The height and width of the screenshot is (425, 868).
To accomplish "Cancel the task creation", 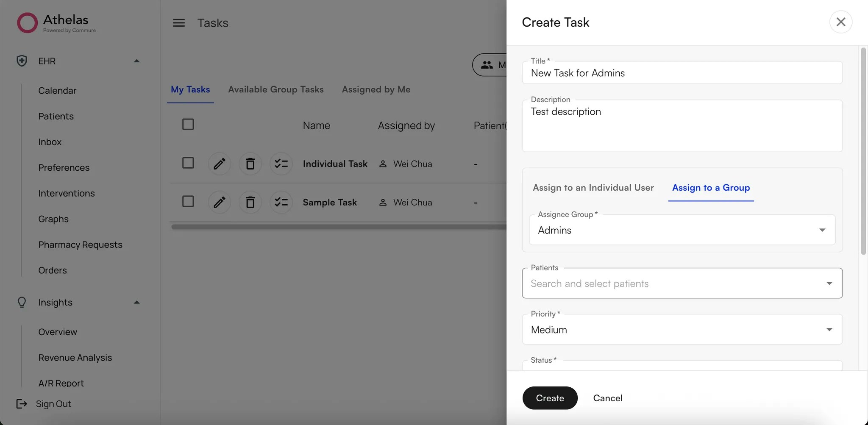I will [607, 398].
